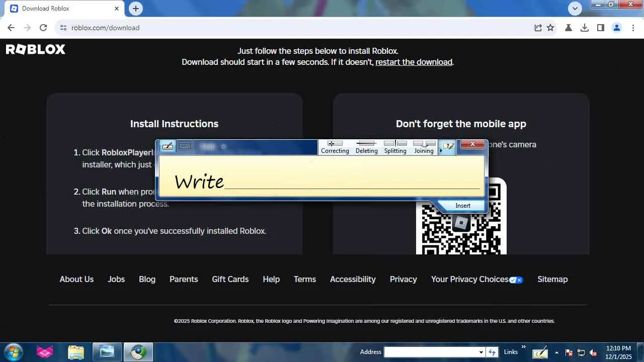The image size is (644, 362).
Task: Close the Tablet PC Input Panel
Action: pyautogui.click(x=472, y=144)
